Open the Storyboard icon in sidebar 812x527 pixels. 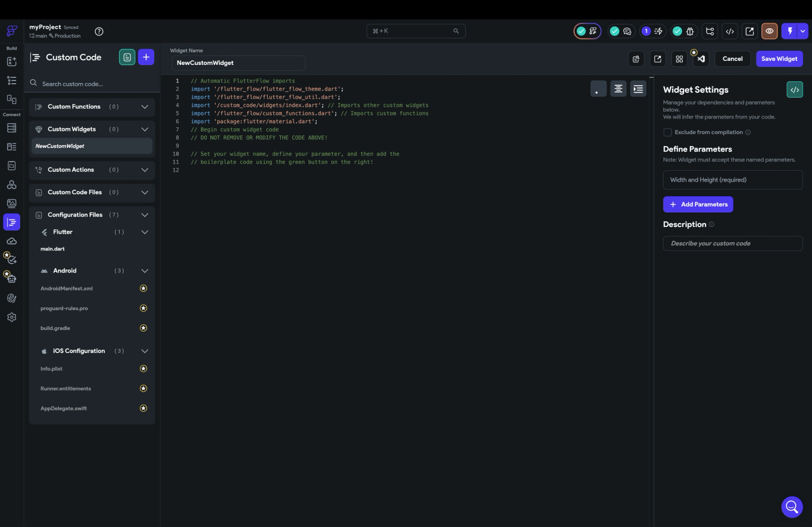[12, 99]
